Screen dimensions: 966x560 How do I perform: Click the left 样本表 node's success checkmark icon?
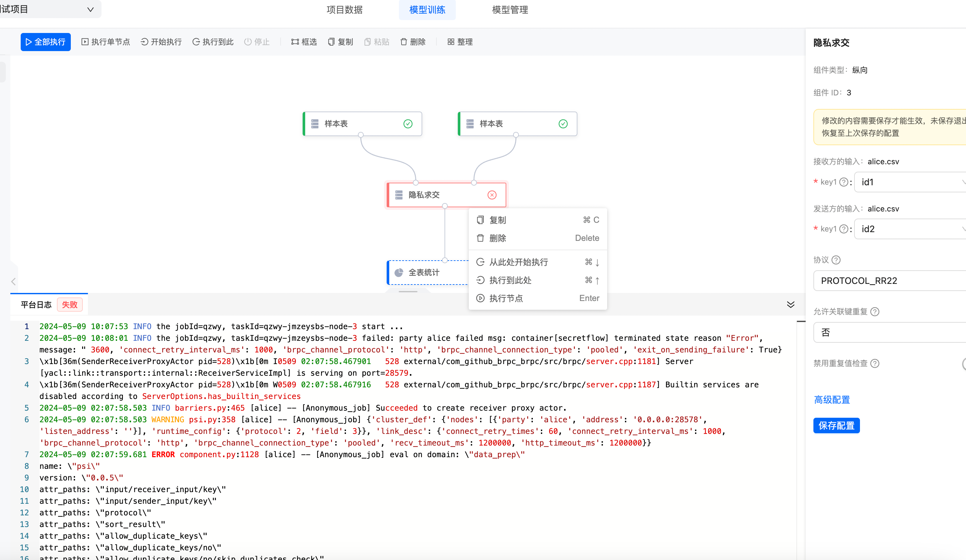click(x=408, y=124)
